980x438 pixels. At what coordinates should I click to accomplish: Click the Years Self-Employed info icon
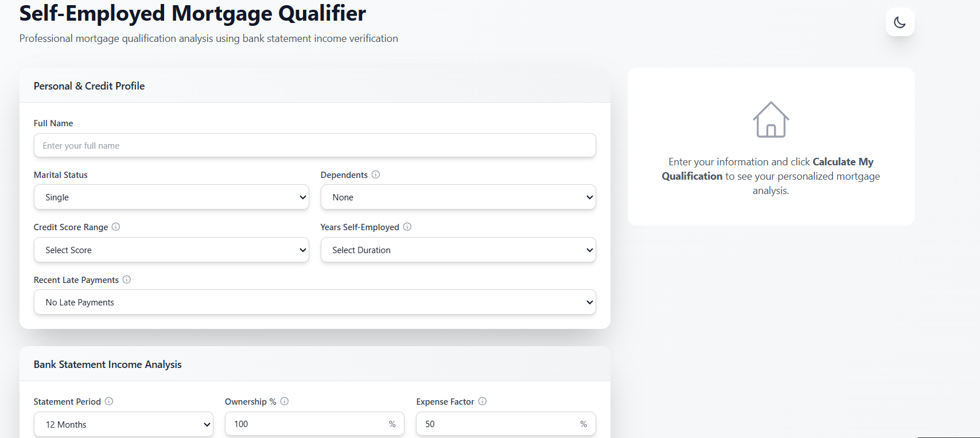407,227
